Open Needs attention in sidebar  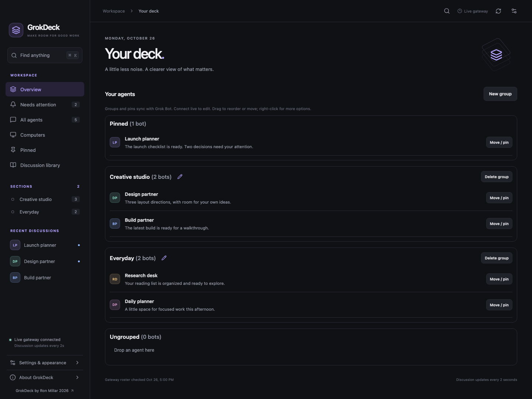[x=45, y=105]
